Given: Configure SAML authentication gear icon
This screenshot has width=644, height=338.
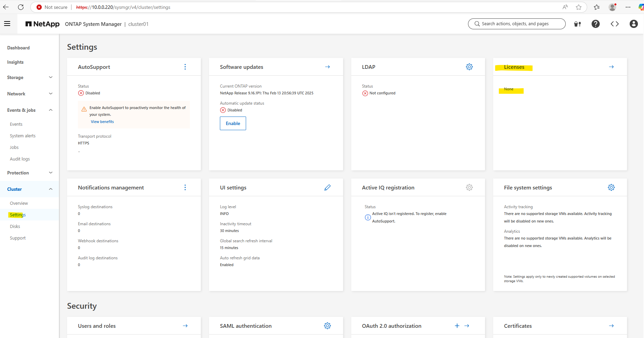Looking at the screenshot, I should 327,326.
